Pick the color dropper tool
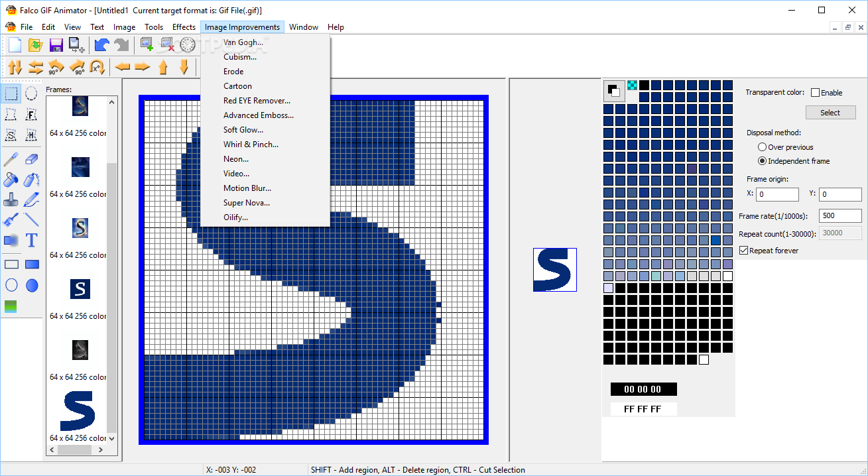Viewport: 868px width, 476px height. coord(11,158)
